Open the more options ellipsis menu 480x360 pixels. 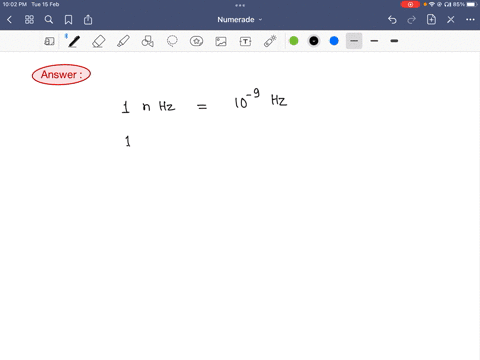pos(470,20)
